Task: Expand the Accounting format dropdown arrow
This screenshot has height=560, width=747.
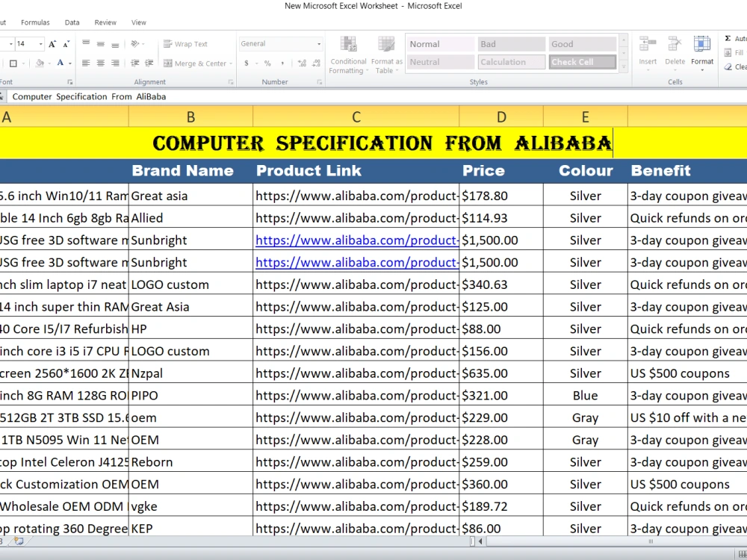Action: click(256, 63)
